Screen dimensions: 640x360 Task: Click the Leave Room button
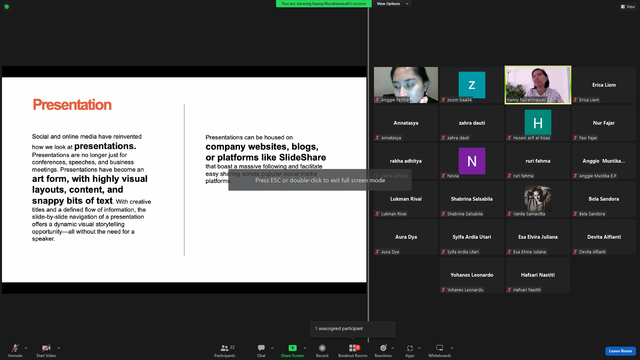620,351
